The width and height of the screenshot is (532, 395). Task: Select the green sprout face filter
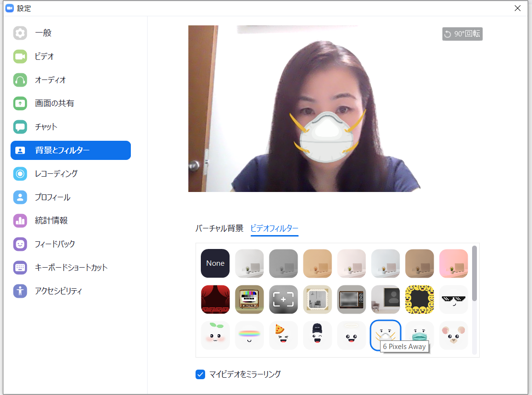point(215,336)
